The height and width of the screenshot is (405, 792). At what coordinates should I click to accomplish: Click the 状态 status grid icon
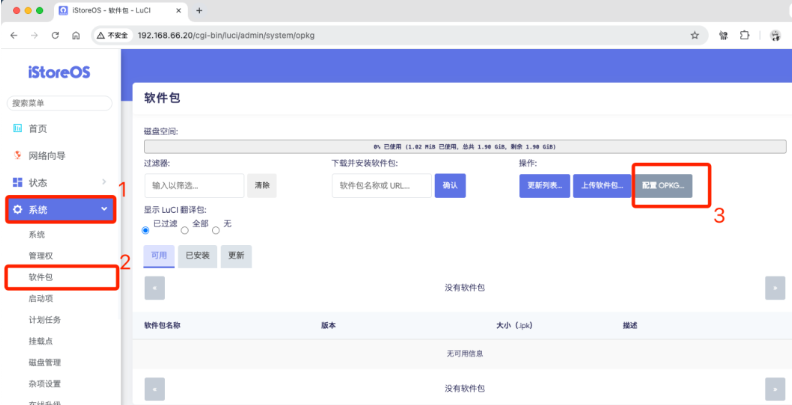click(x=17, y=182)
